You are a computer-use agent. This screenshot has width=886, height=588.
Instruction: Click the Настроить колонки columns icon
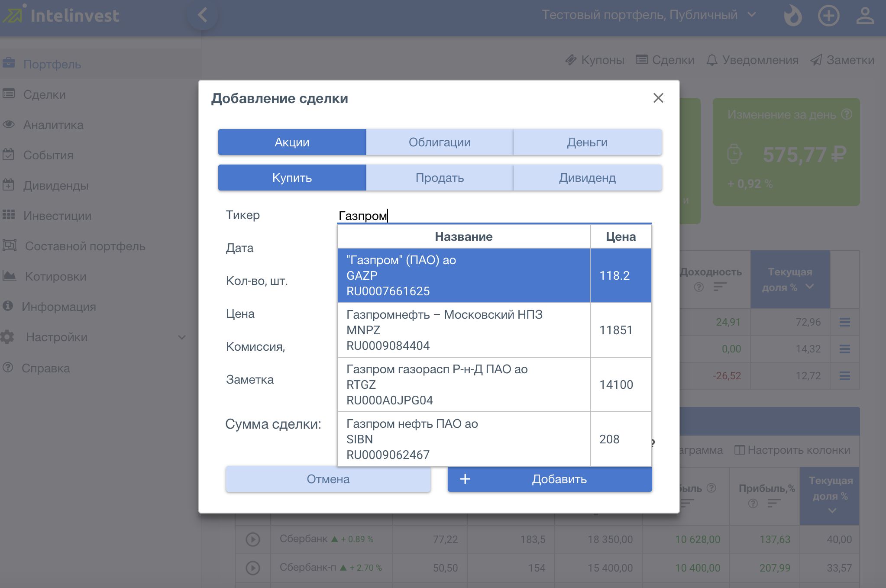pos(740,450)
